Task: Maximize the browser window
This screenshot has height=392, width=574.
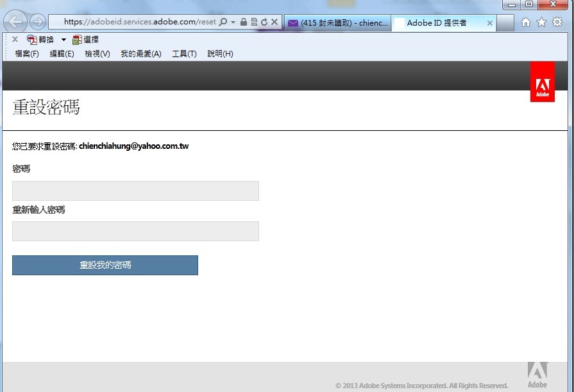Action: pos(529,4)
